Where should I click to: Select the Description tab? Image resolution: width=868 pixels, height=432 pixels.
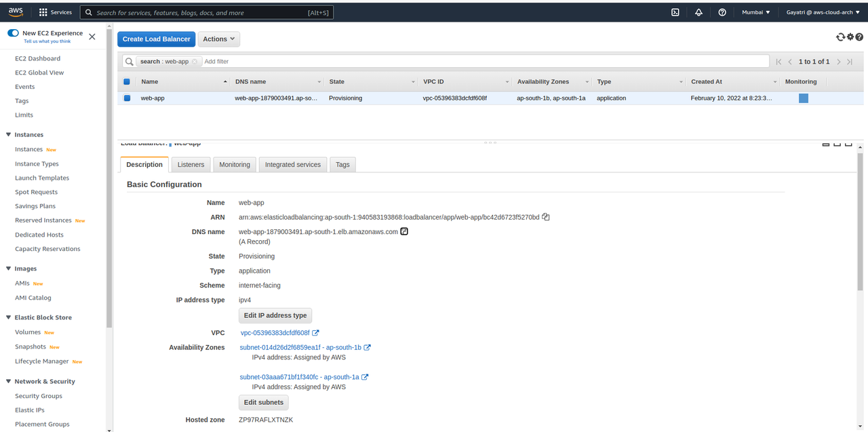pyautogui.click(x=144, y=165)
